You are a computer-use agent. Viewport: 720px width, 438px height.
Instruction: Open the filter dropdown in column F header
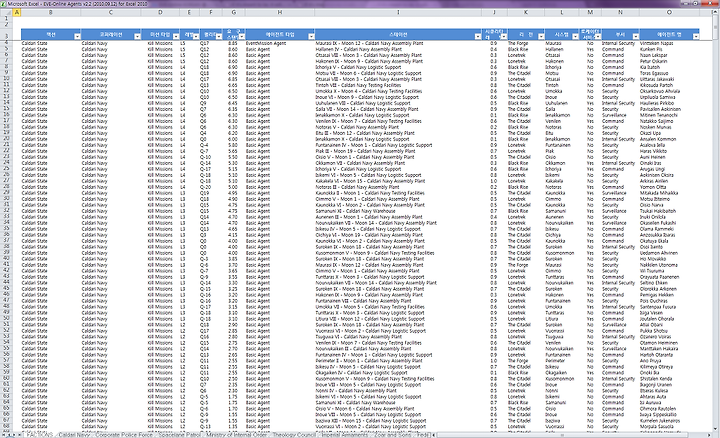point(219,36)
